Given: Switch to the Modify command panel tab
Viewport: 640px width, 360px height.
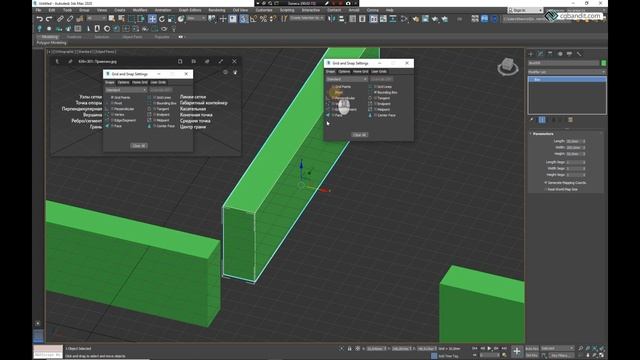Looking at the screenshot, I should 540,53.
